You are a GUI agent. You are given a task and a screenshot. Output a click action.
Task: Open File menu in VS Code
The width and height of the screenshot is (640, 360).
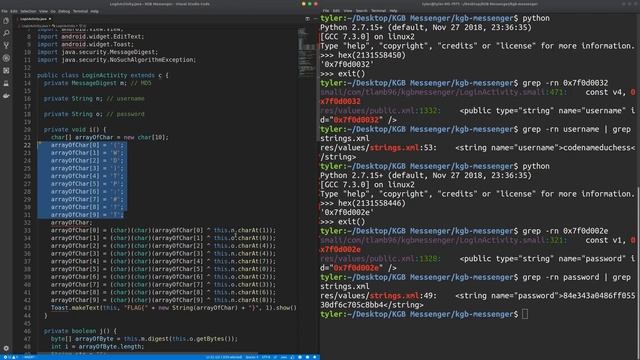(4, 11)
